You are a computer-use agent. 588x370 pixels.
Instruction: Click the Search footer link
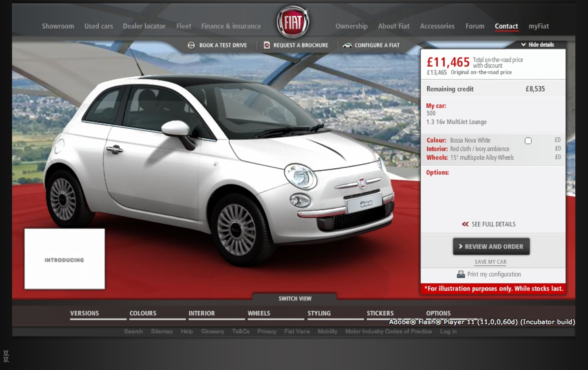pos(134,332)
